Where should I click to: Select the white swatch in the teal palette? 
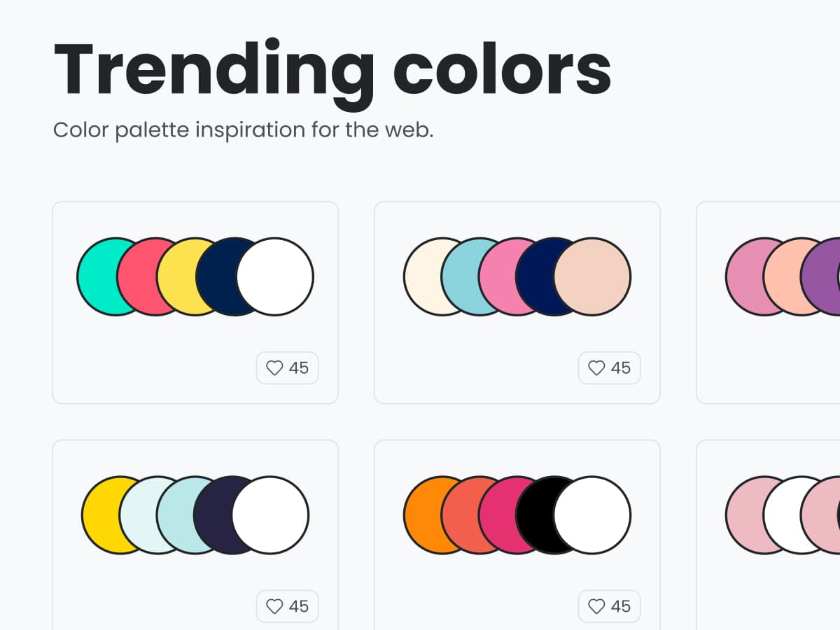coord(275,276)
